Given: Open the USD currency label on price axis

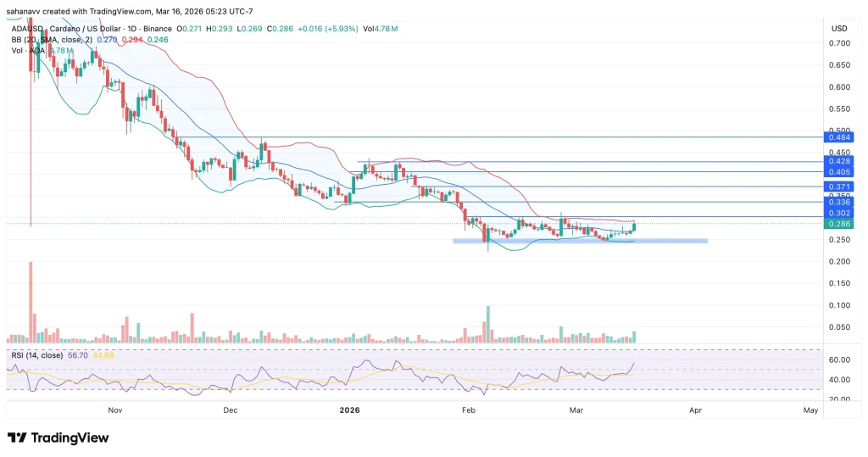Looking at the screenshot, I should [x=839, y=29].
